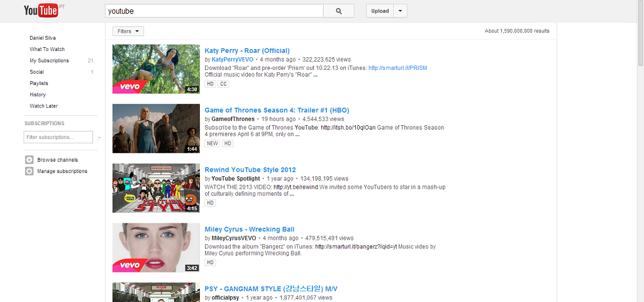Click the About 1,590,000,000 results text

(517, 31)
